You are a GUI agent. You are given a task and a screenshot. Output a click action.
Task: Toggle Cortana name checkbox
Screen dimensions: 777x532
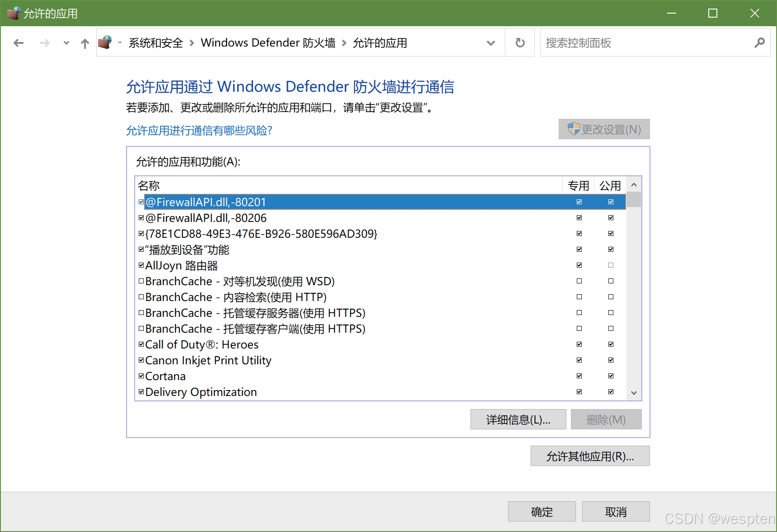pos(141,376)
